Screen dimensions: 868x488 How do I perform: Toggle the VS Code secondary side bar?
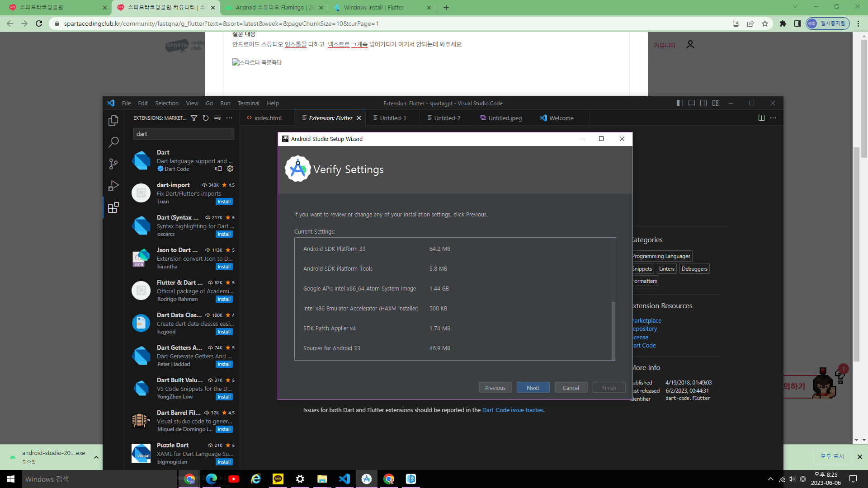(x=703, y=103)
